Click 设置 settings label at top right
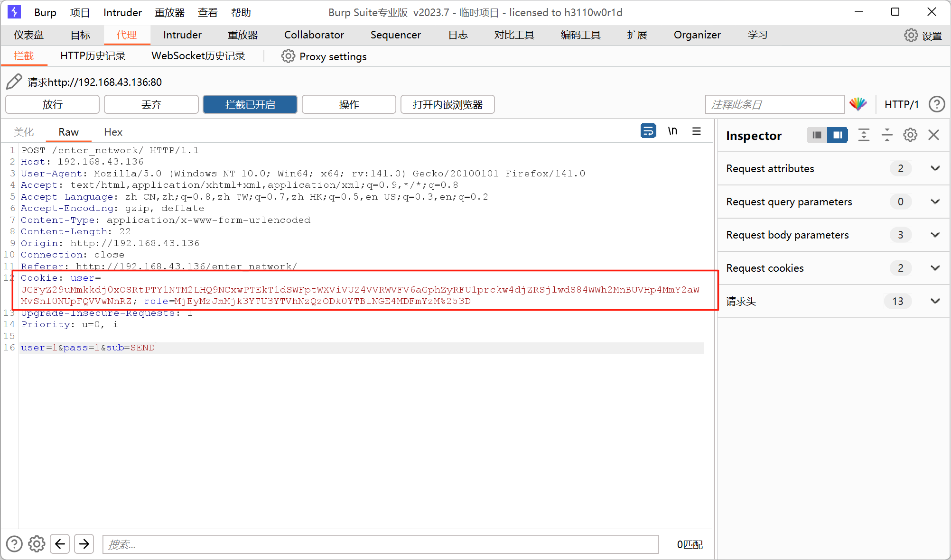The width and height of the screenshot is (951, 560). pos(932,36)
